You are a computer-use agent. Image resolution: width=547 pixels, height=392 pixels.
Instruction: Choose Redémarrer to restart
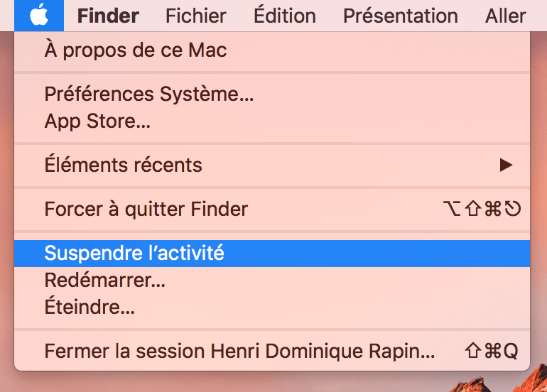(104, 280)
